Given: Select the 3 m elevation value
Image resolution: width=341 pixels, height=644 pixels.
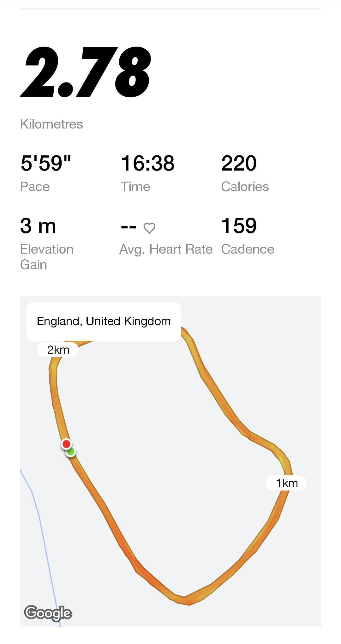Looking at the screenshot, I should (x=38, y=226).
